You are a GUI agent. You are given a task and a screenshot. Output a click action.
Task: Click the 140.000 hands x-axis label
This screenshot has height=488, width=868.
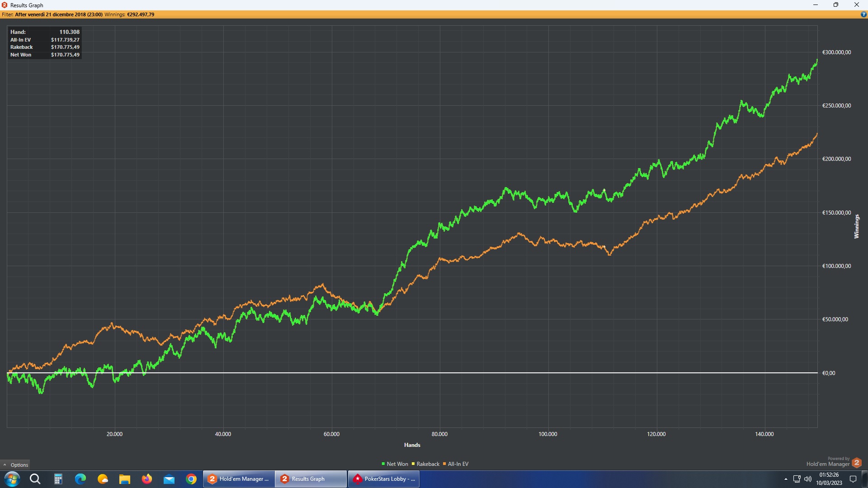764,434
